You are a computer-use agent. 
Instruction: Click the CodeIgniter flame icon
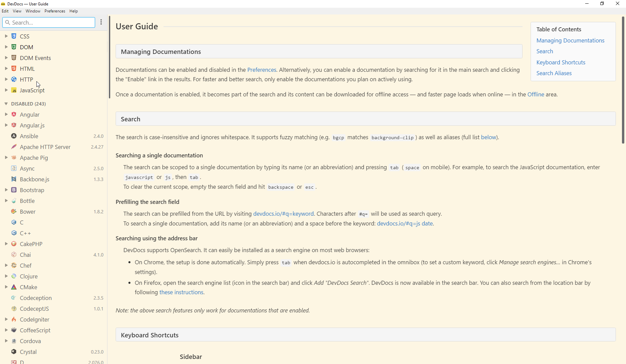[14, 319]
